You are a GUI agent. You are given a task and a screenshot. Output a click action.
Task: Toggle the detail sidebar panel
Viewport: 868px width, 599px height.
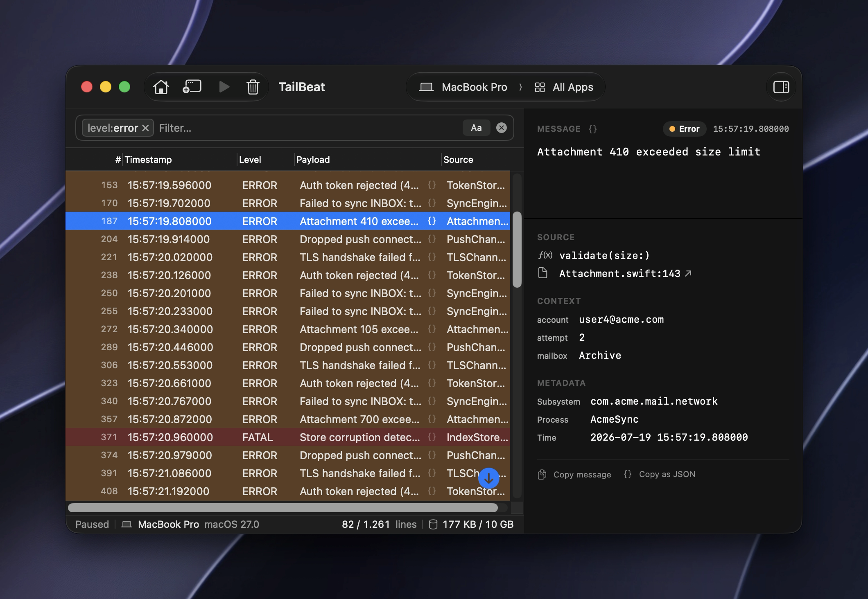pos(781,87)
